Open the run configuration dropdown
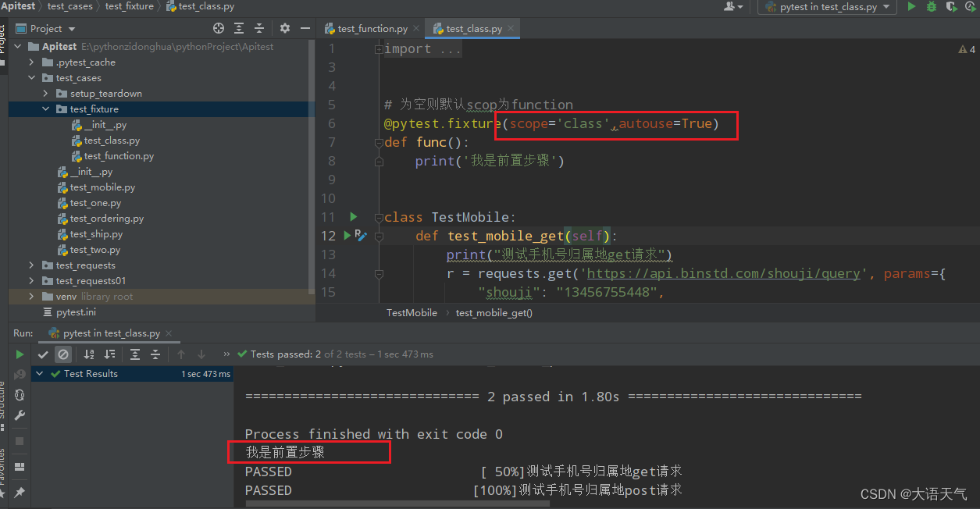980x509 pixels. pos(888,5)
